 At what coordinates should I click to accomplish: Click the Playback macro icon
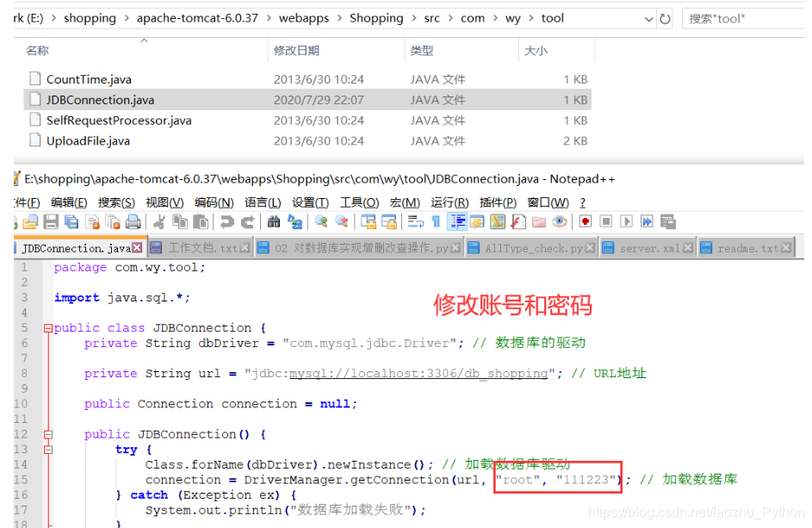627,221
